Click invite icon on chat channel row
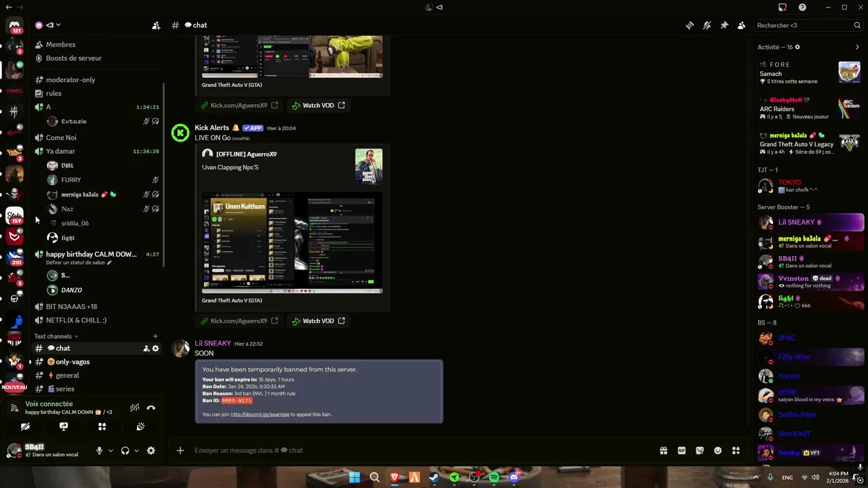The image size is (868, 488). pos(146,348)
